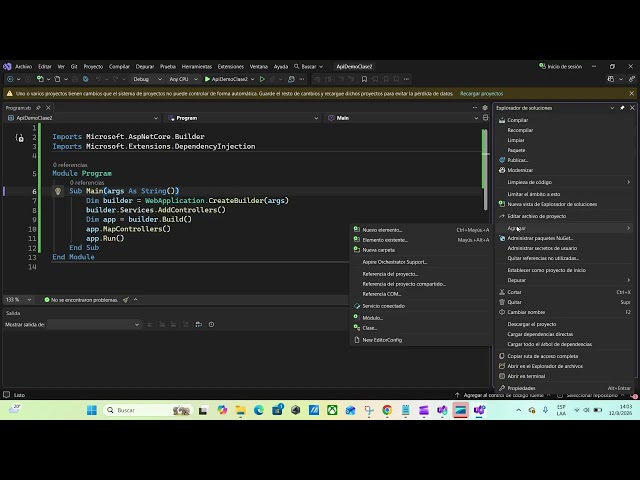Click the text Listo in the status bar
The height and width of the screenshot is (480, 640).
tap(19, 395)
